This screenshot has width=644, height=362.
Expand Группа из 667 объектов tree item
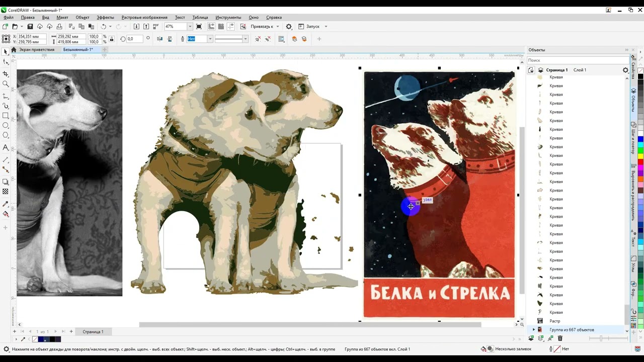point(534,330)
